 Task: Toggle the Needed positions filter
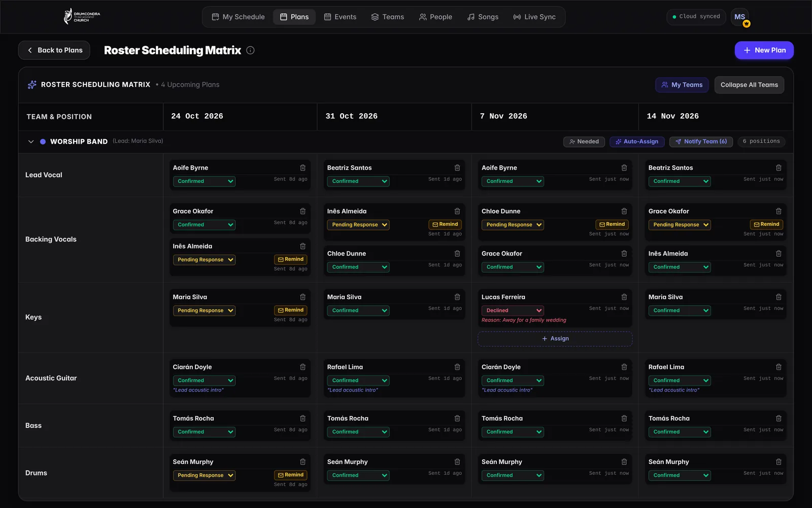[x=584, y=142]
